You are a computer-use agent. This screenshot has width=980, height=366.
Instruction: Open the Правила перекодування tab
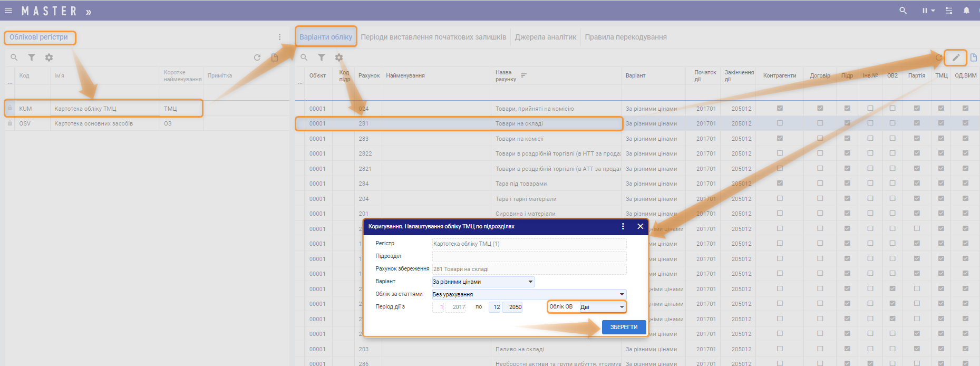tap(626, 37)
